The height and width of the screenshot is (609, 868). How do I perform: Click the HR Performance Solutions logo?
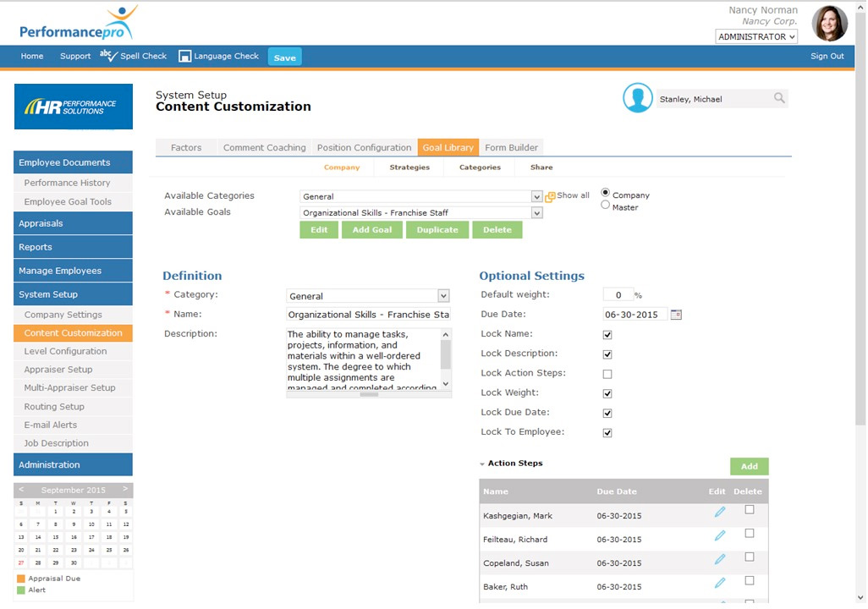73,107
